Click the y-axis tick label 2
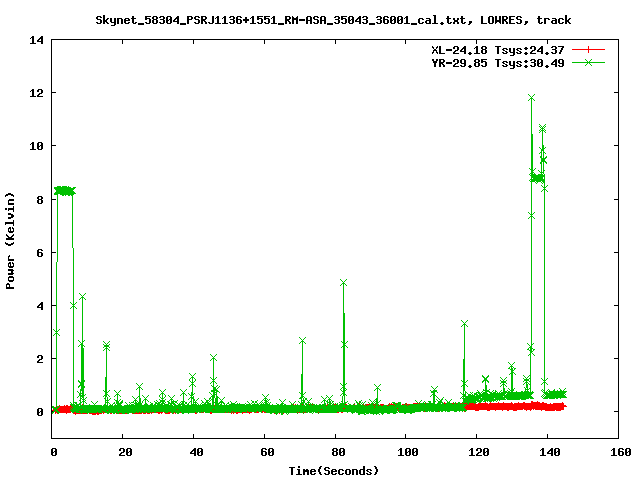 pyautogui.click(x=40, y=359)
